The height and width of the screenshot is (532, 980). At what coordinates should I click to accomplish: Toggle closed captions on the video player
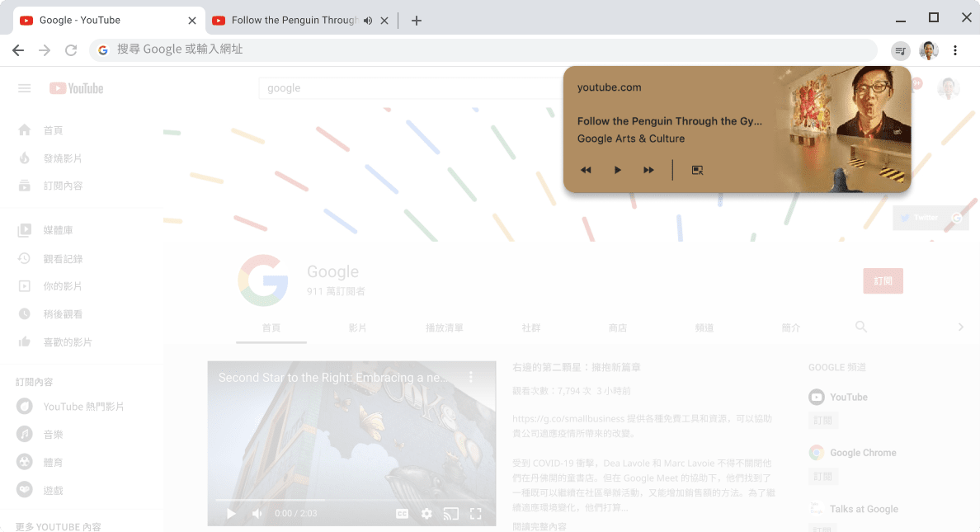click(x=402, y=514)
